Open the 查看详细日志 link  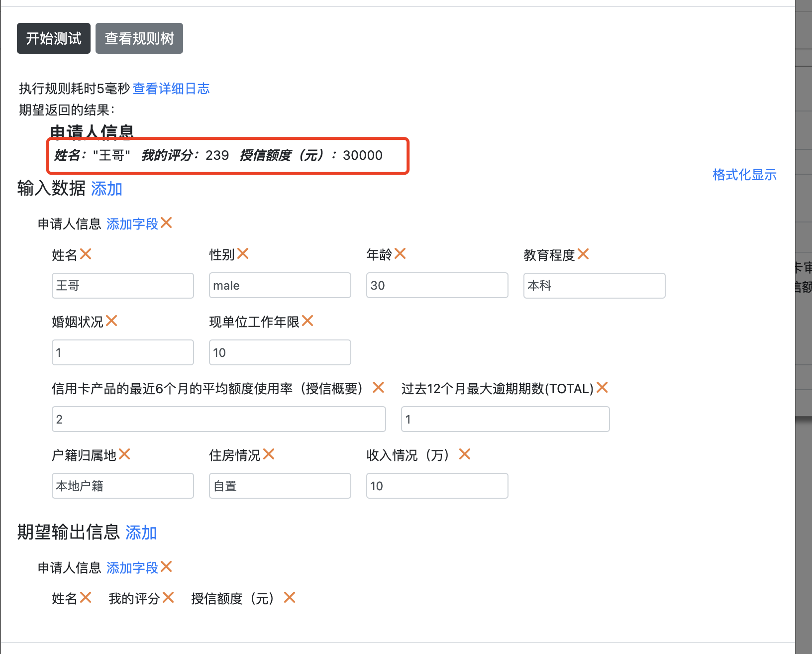tap(171, 89)
